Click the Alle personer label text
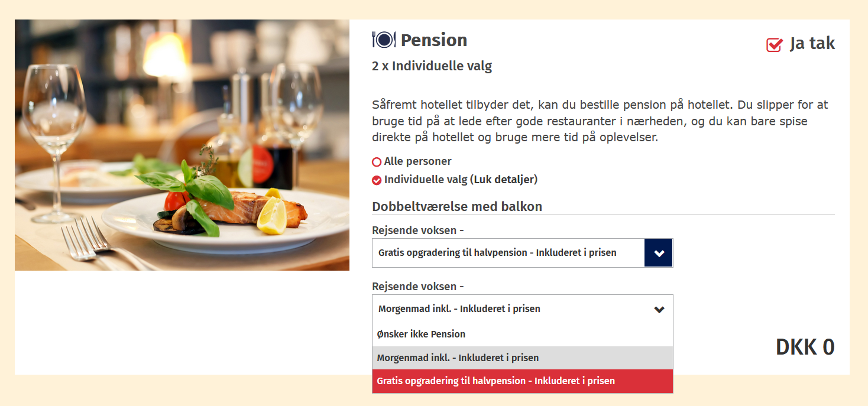 pyautogui.click(x=417, y=161)
